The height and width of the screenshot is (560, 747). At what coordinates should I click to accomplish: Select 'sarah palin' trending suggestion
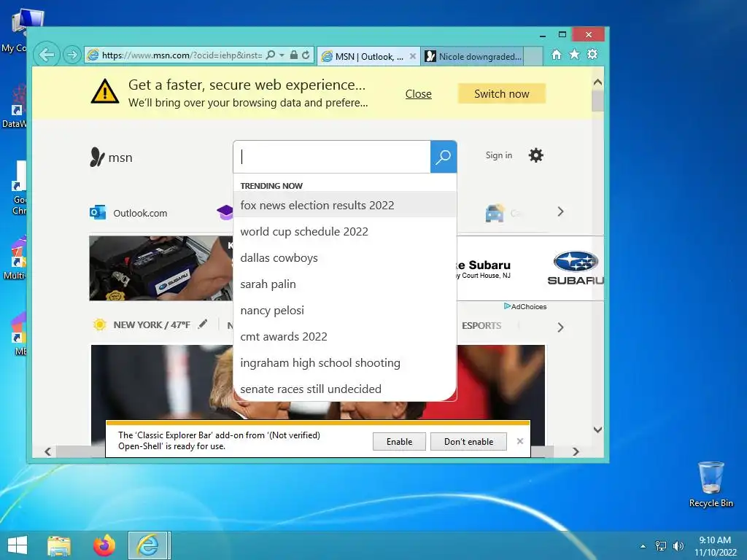(x=345, y=284)
